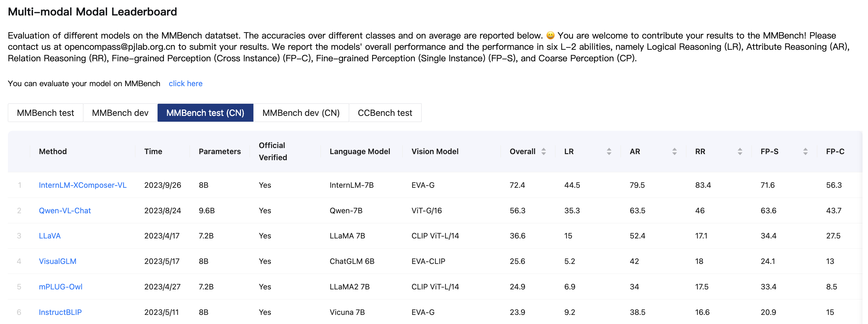Switch to MMBench dev tab
This screenshot has width=868, height=324.
(120, 113)
